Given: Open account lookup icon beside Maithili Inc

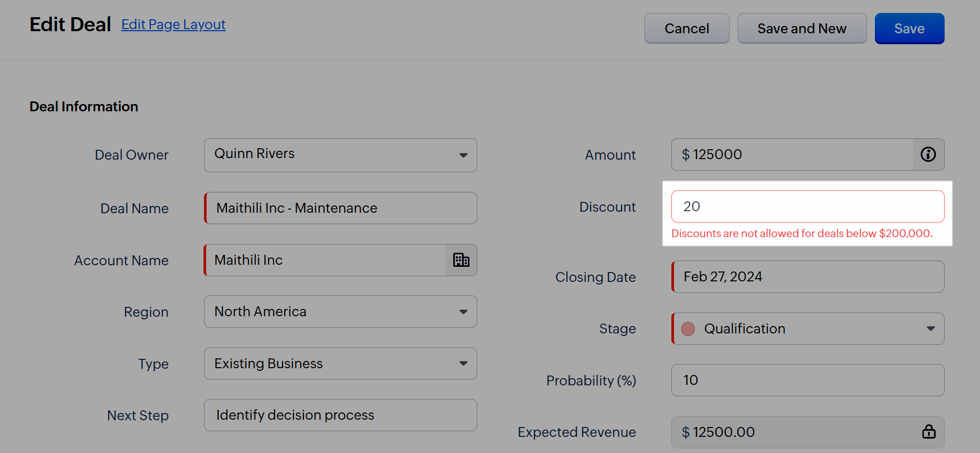Looking at the screenshot, I should pyautogui.click(x=461, y=260).
